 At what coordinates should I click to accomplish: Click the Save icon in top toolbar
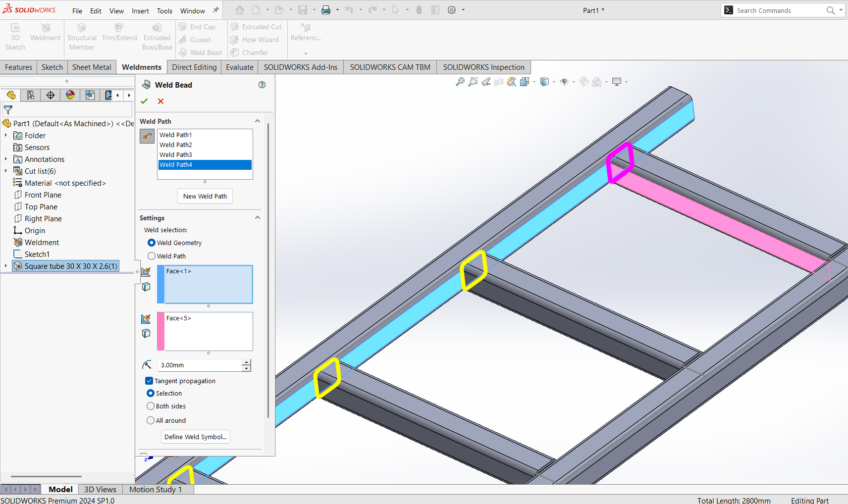[x=302, y=10]
